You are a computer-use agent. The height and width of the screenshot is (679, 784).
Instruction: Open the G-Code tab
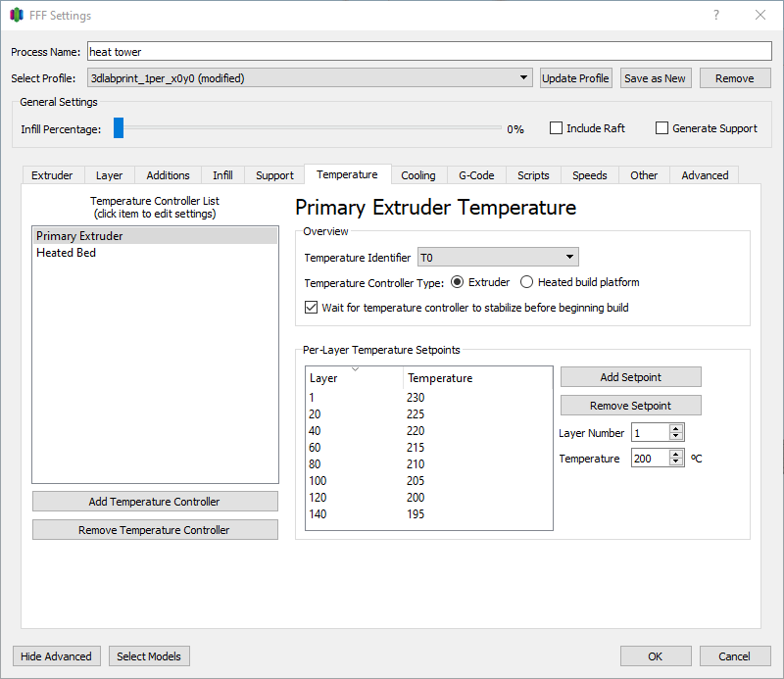coord(476,175)
